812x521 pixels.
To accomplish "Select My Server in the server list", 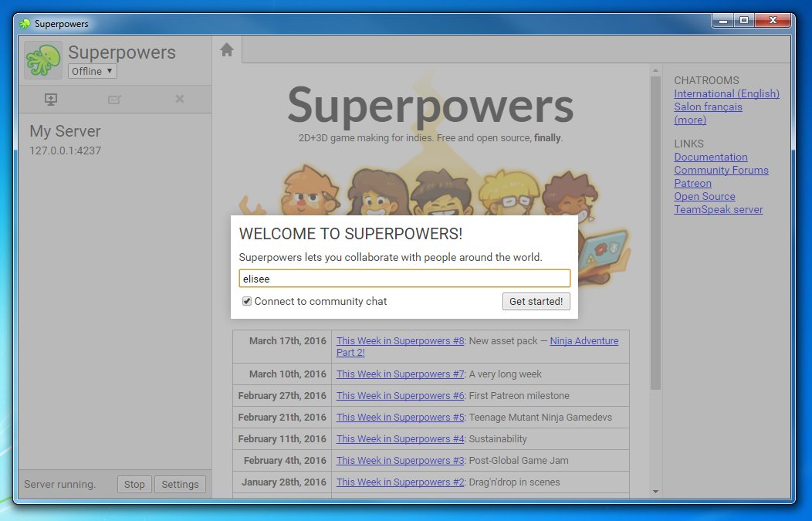I will coord(115,140).
